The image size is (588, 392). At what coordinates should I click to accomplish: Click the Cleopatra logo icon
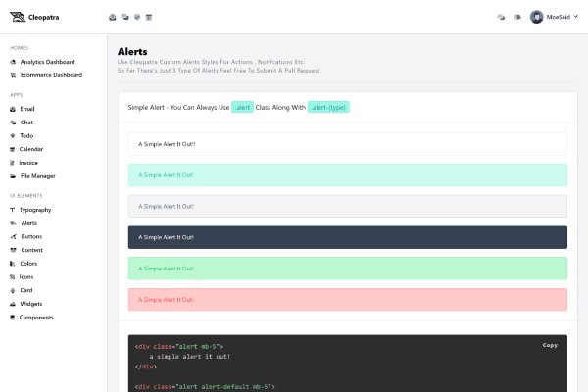click(18, 17)
